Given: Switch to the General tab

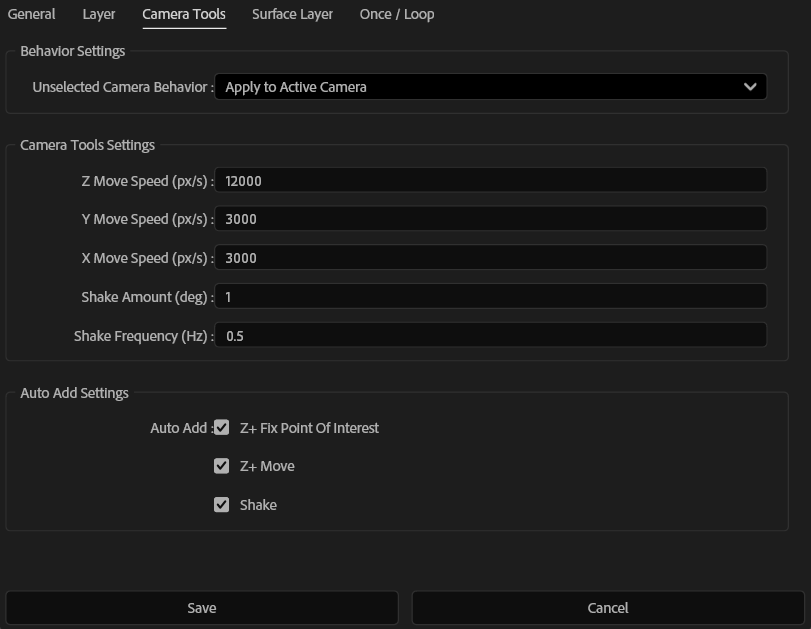Looking at the screenshot, I should point(31,14).
